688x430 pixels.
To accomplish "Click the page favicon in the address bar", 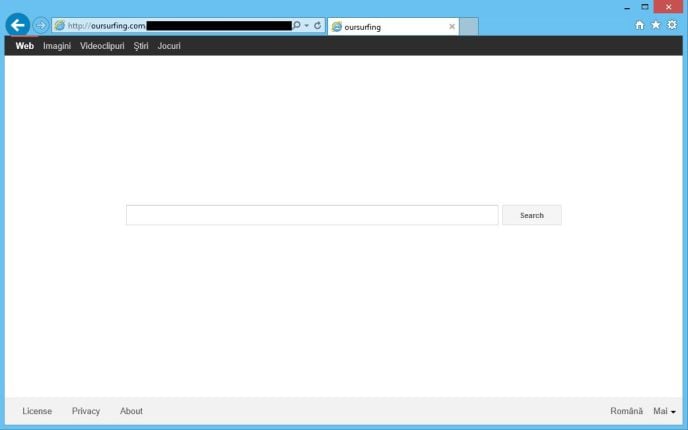I will (x=60, y=25).
